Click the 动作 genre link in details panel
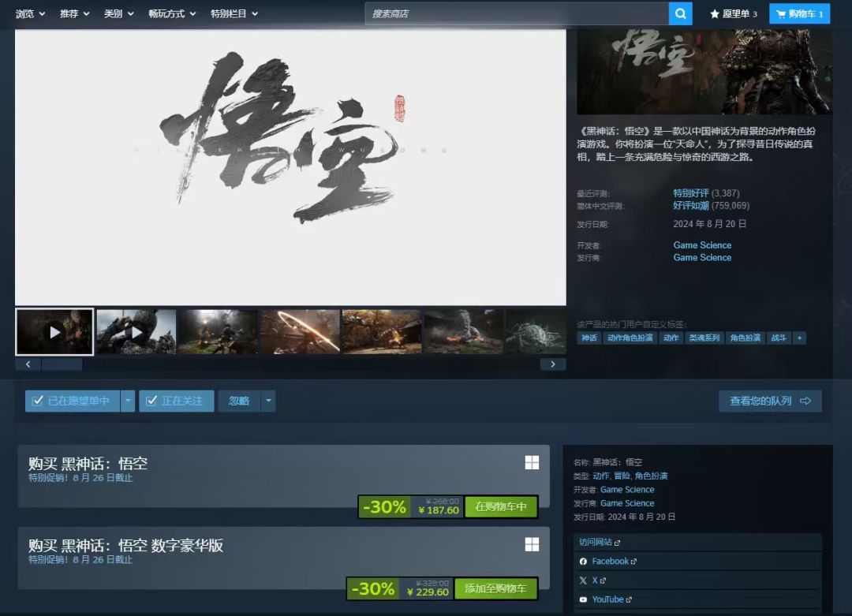This screenshot has height=616, width=852. pos(601,476)
